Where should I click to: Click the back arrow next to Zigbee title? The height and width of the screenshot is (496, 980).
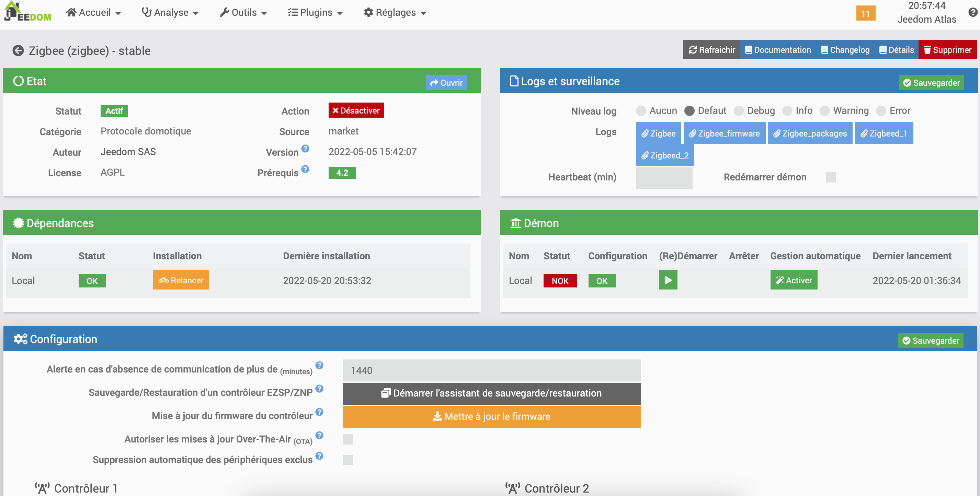[x=18, y=50]
